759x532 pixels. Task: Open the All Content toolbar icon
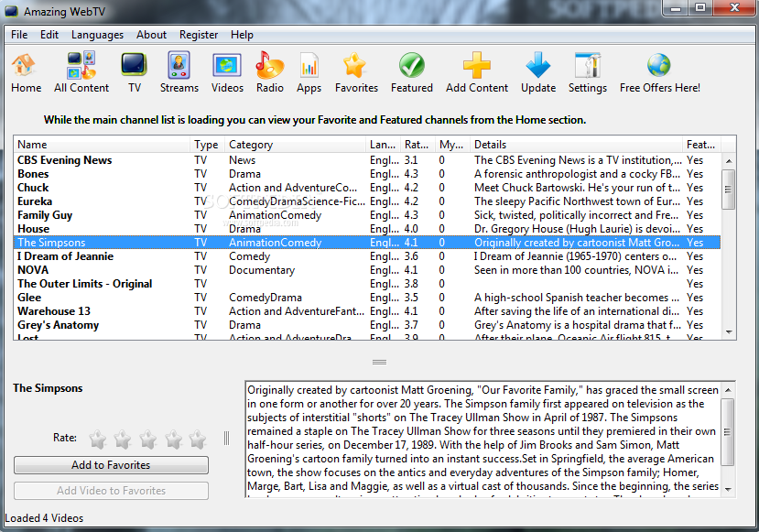[x=81, y=65]
